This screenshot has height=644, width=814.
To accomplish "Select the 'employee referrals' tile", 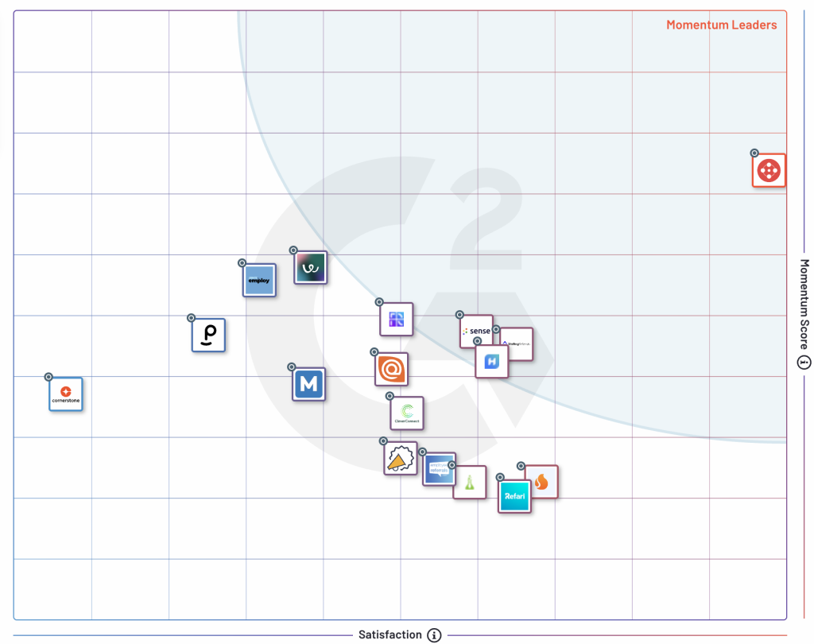I will (x=439, y=469).
